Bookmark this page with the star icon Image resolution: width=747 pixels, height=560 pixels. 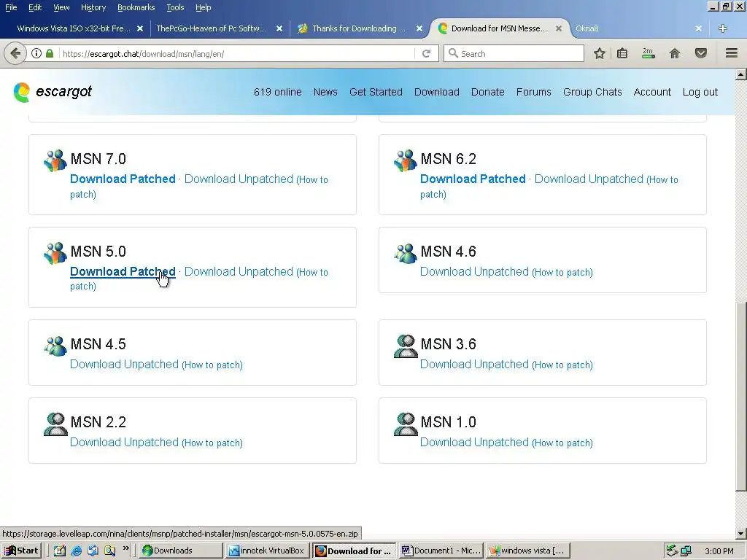(600, 53)
